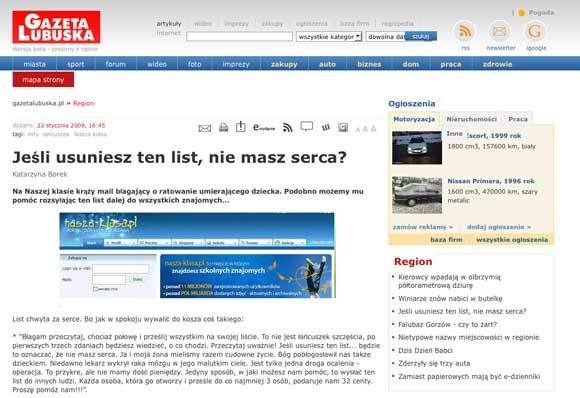Click the report error exclamation icon
The image size is (580, 398).
point(241,127)
